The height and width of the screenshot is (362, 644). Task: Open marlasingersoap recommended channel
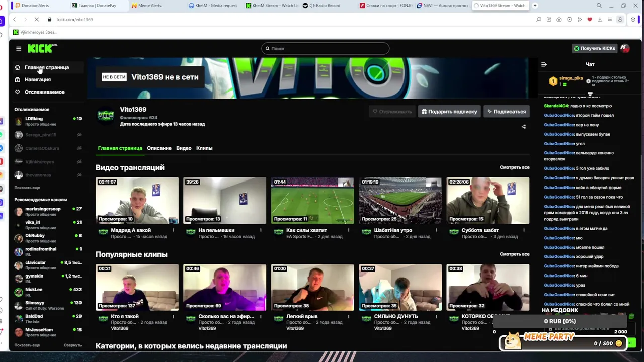point(48,211)
